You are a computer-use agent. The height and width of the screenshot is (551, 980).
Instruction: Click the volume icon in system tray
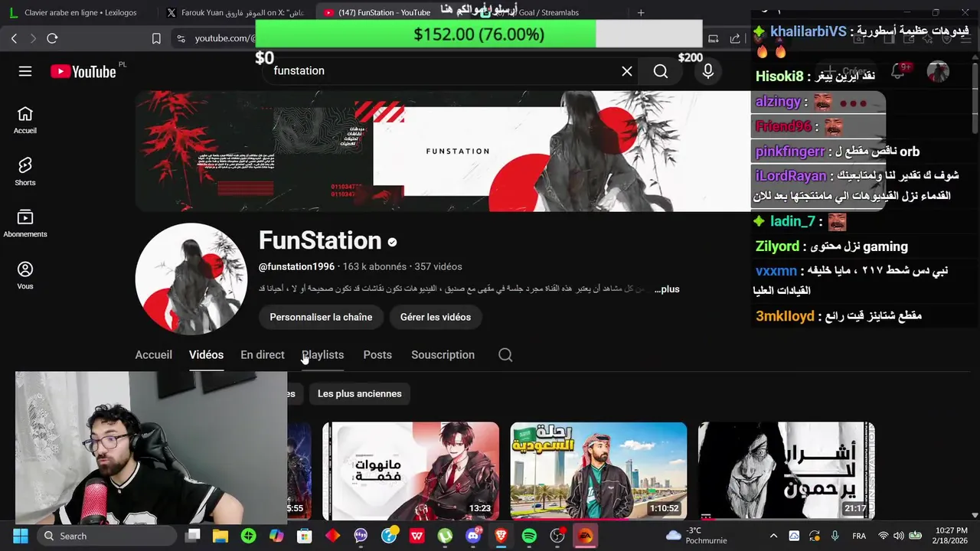pyautogui.click(x=899, y=536)
